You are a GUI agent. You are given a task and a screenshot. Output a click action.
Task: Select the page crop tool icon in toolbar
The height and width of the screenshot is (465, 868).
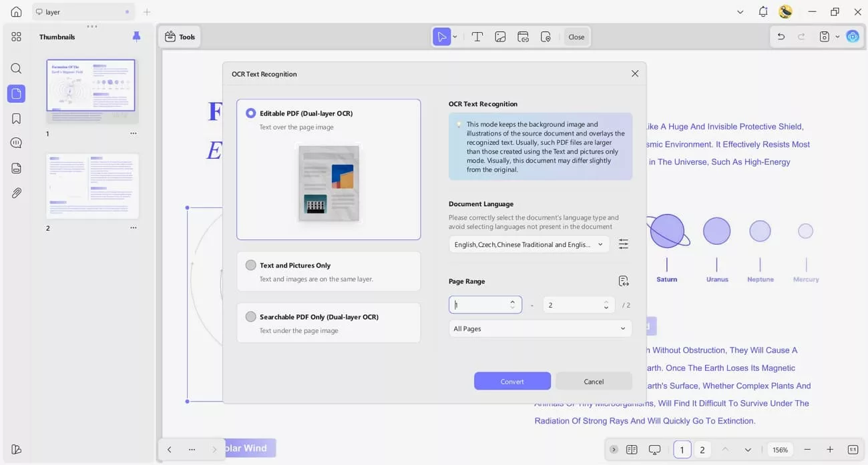click(x=546, y=37)
